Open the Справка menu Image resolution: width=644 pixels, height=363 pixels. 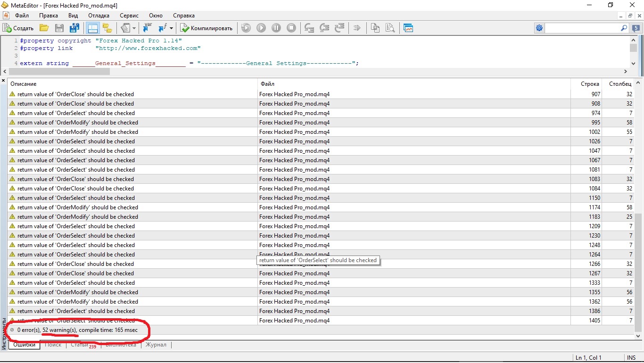(184, 16)
